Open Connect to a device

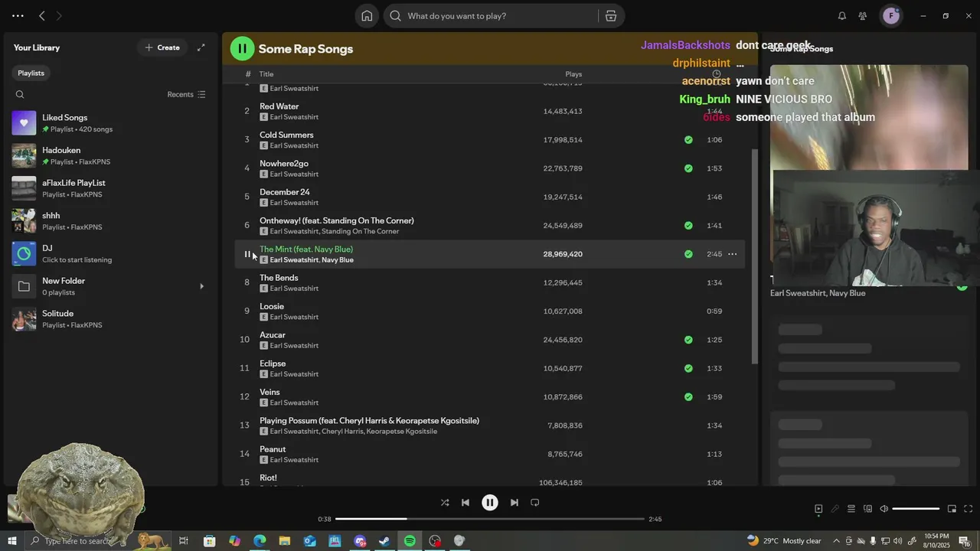click(867, 509)
